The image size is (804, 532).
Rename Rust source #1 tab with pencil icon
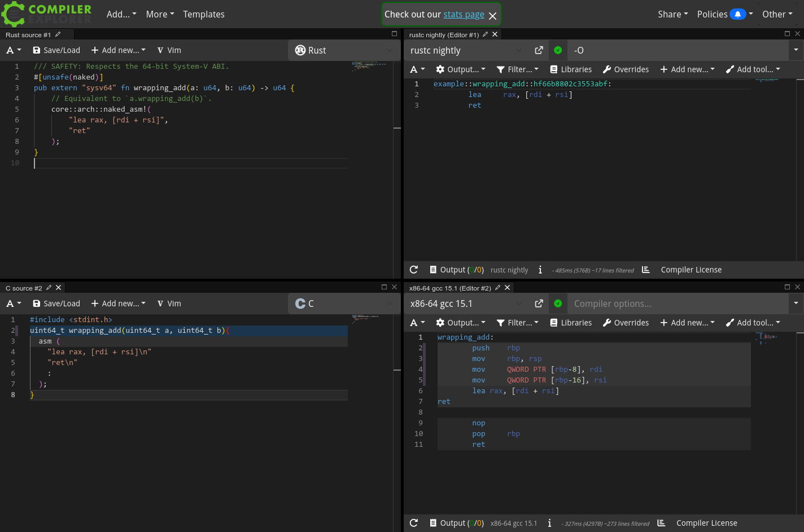click(x=58, y=34)
